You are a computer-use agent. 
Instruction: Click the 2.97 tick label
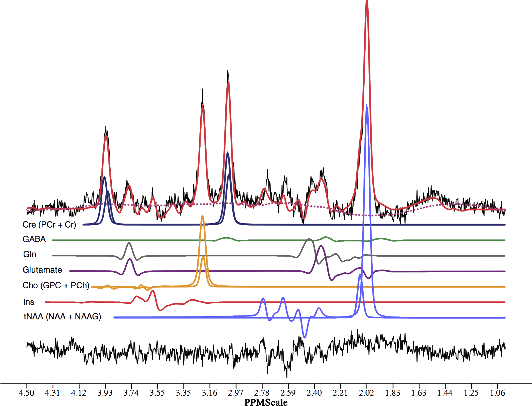click(x=236, y=393)
